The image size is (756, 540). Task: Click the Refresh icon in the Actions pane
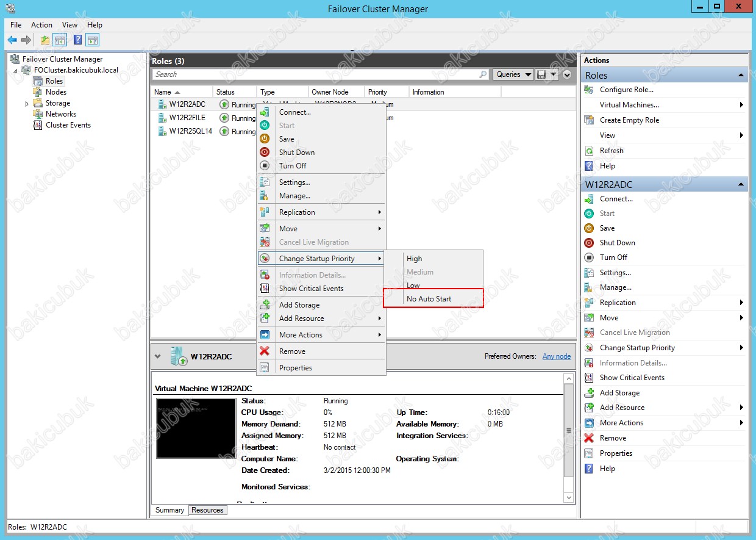[x=589, y=151]
